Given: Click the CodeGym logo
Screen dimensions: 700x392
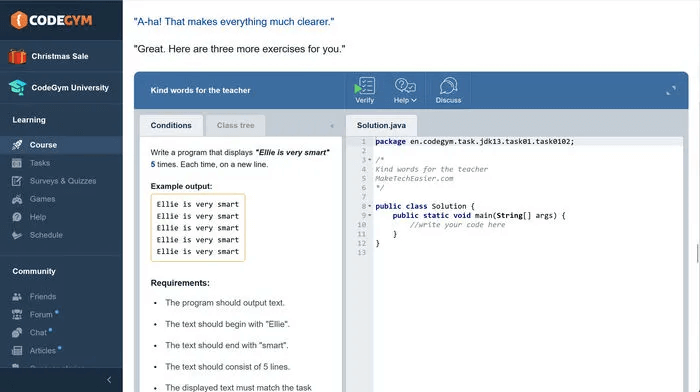Looking at the screenshot, I should click(x=51, y=20).
